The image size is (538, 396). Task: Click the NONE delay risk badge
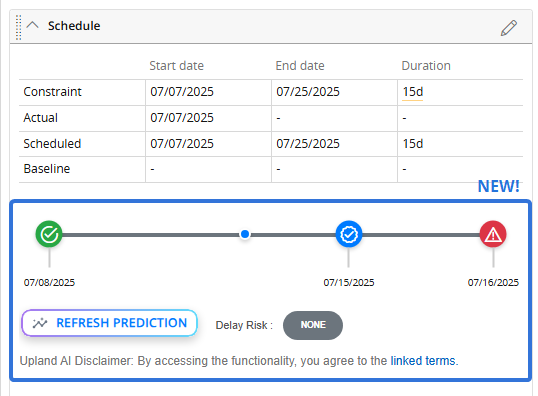point(313,325)
